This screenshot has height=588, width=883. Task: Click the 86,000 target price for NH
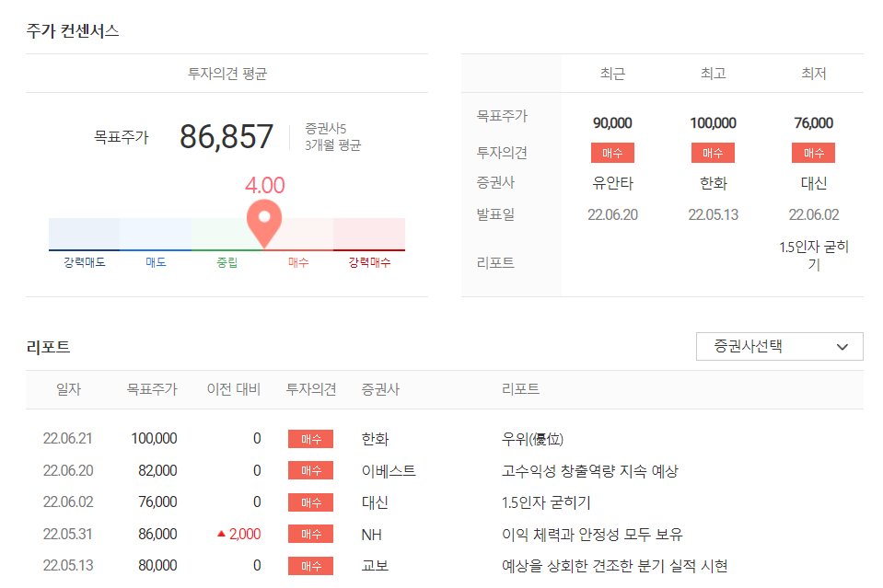157,534
